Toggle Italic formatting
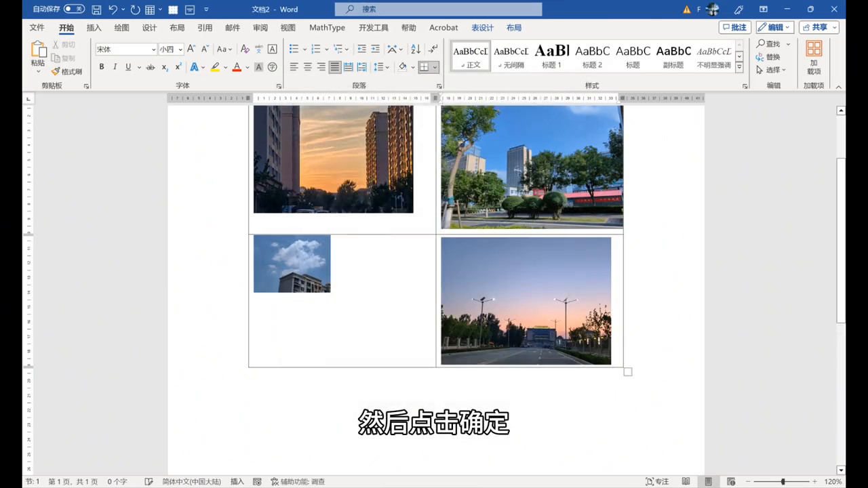The image size is (868, 488). (115, 67)
